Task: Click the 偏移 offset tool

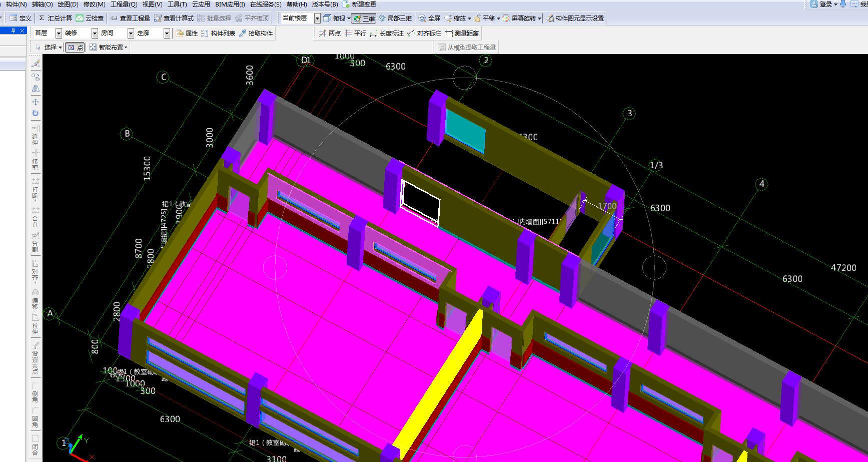Action: 35,299
